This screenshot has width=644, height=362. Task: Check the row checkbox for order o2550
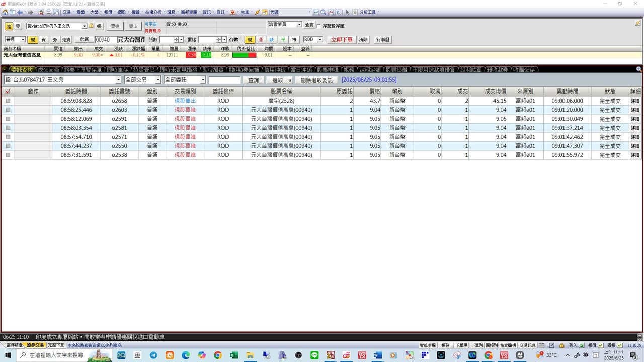point(8,146)
